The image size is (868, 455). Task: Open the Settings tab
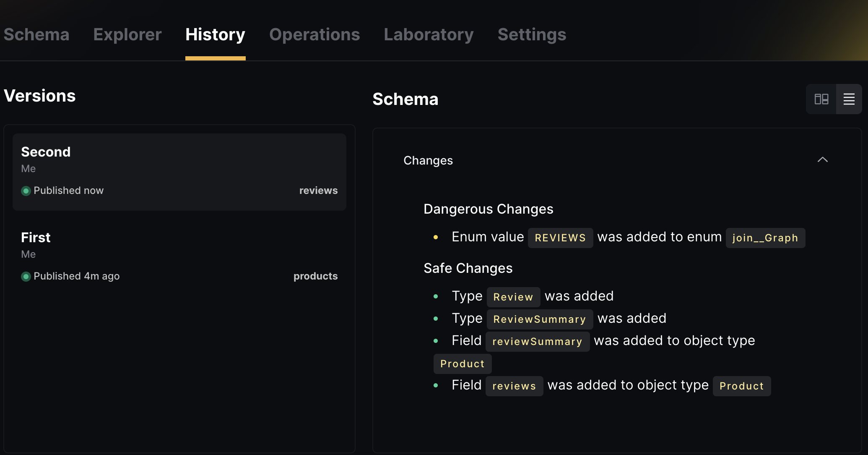tap(532, 34)
